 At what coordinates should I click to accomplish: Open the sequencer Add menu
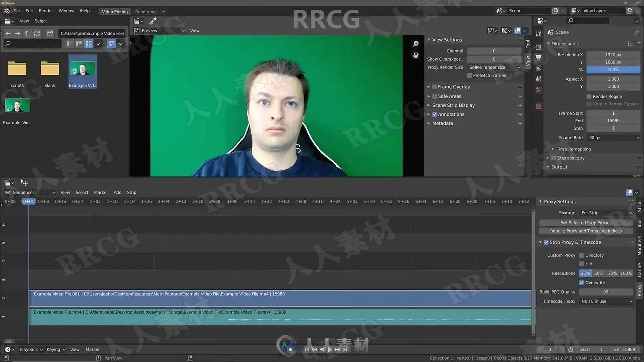click(117, 192)
